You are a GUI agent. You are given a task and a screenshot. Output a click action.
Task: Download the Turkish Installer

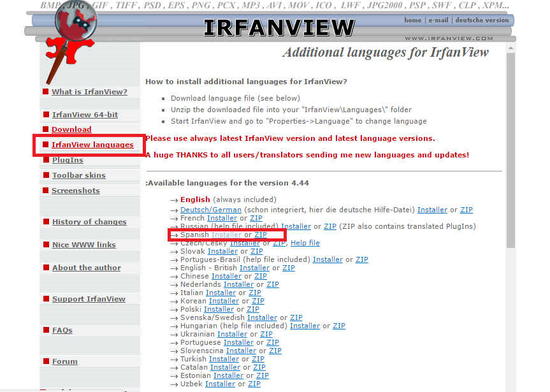point(224,359)
